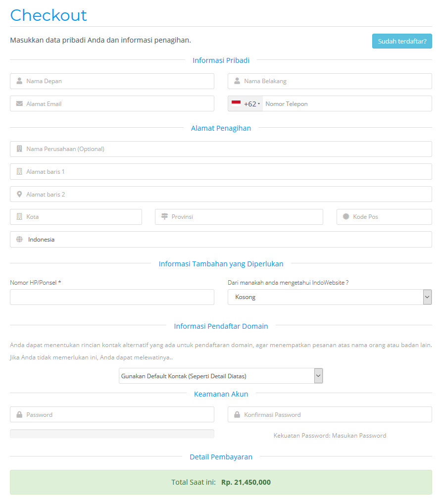The image size is (443, 504).
Task: Click the password strength progress bar
Action: tap(112, 434)
